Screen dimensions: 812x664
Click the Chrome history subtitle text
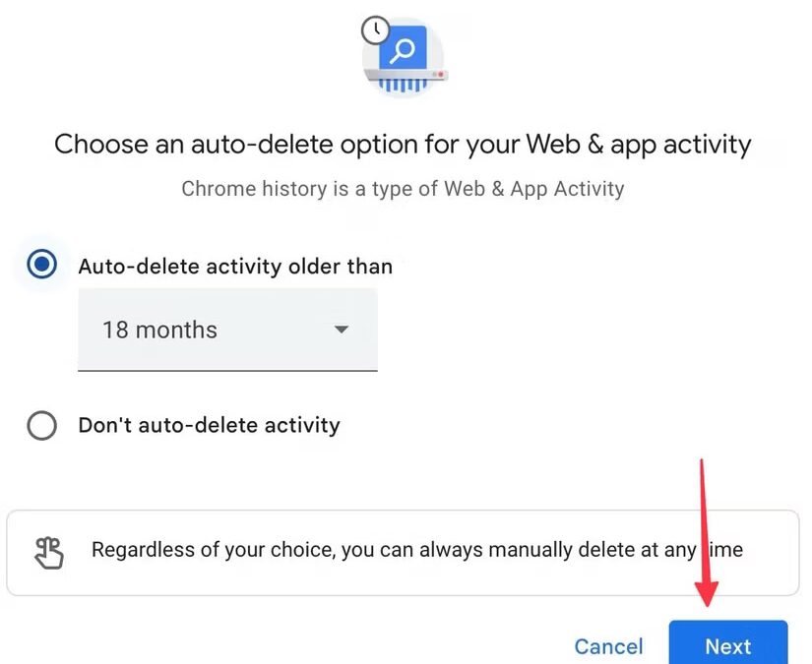coord(404,189)
